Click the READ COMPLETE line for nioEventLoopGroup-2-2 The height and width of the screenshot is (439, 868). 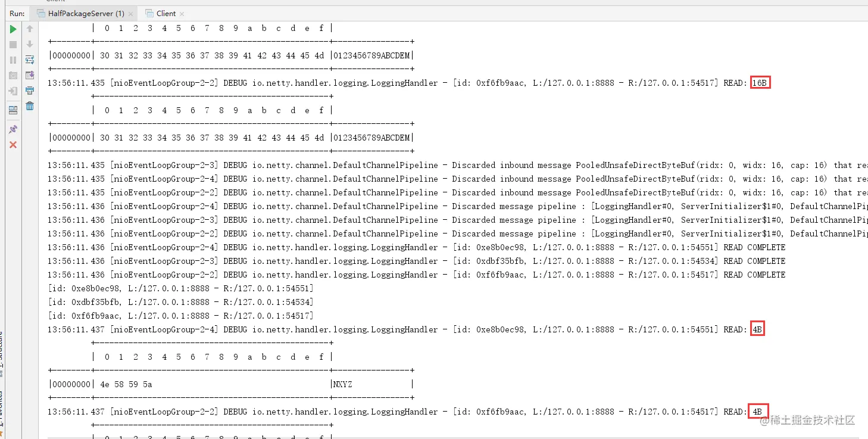[417, 275]
